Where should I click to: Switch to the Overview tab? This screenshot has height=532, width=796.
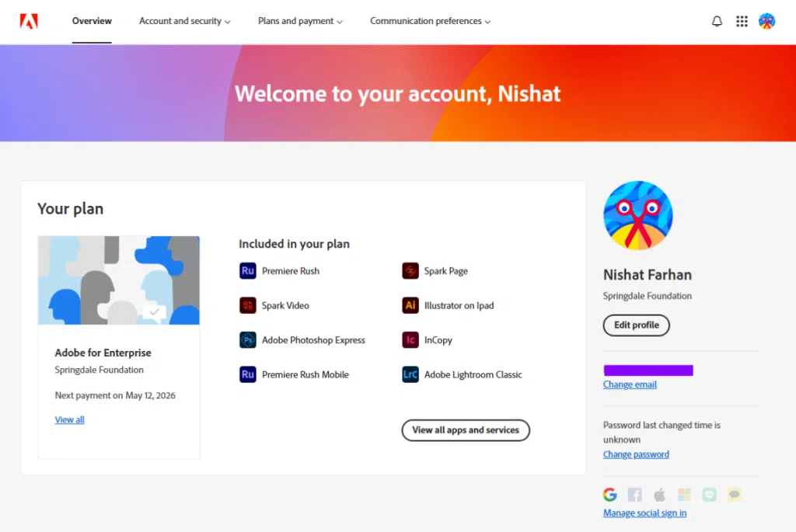point(92,22)
